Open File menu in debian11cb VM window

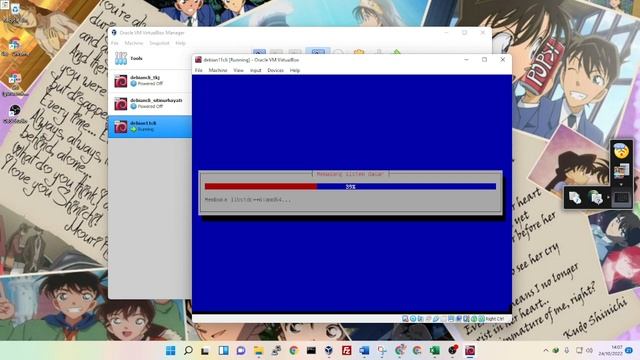click(198, 70)
